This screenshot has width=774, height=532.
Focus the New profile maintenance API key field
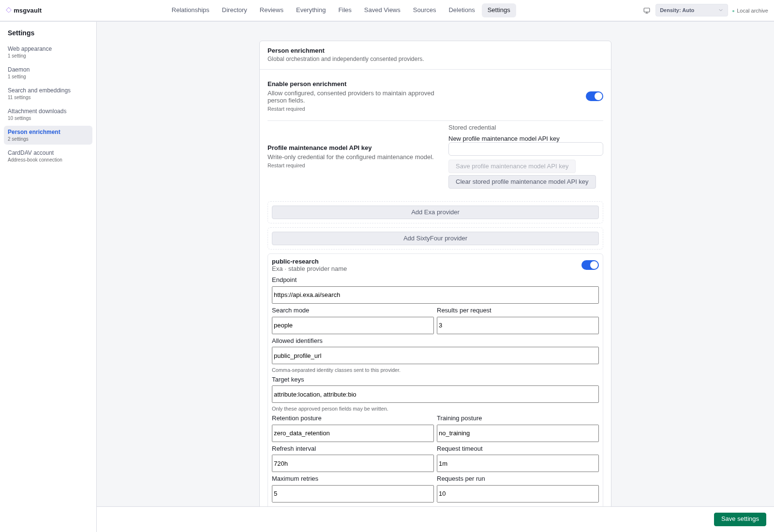[x=526, y=149]
